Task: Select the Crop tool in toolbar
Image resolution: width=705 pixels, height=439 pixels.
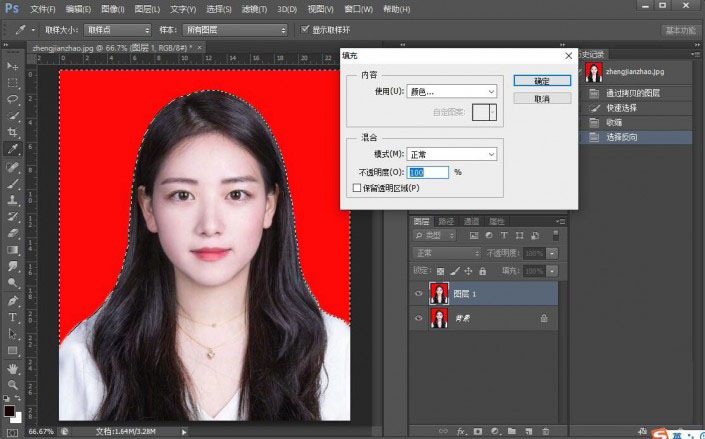Action: point(13,132)
